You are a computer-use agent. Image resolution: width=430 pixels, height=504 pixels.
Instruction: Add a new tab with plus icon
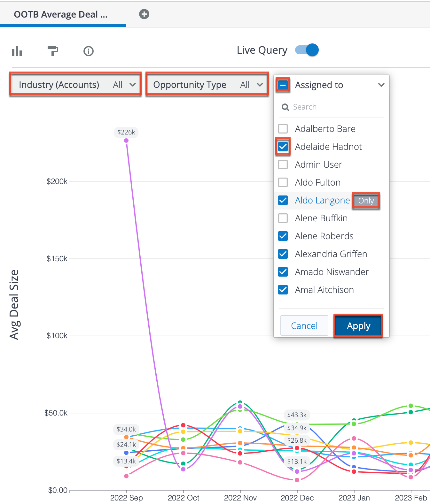(144, 14)
